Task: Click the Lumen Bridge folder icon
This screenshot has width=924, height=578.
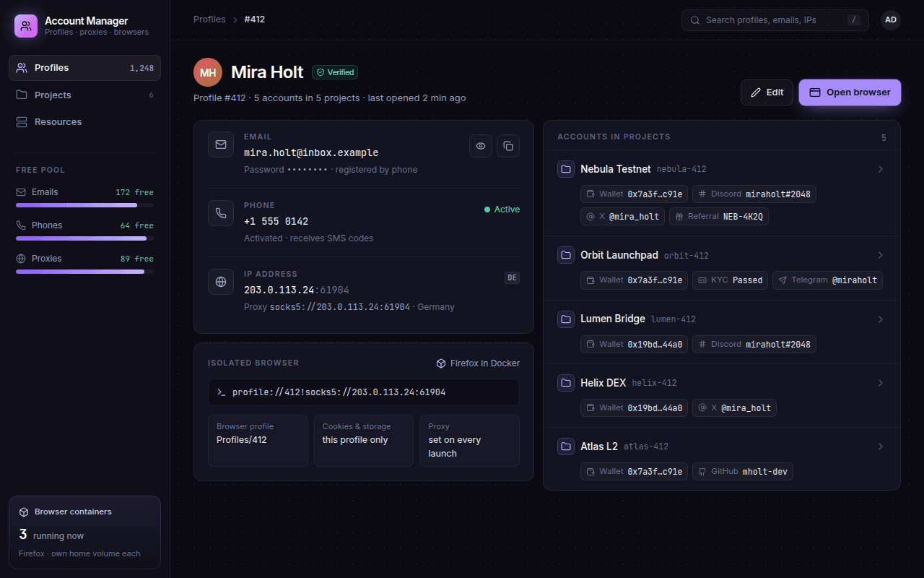Action: [x=566, y=319]
